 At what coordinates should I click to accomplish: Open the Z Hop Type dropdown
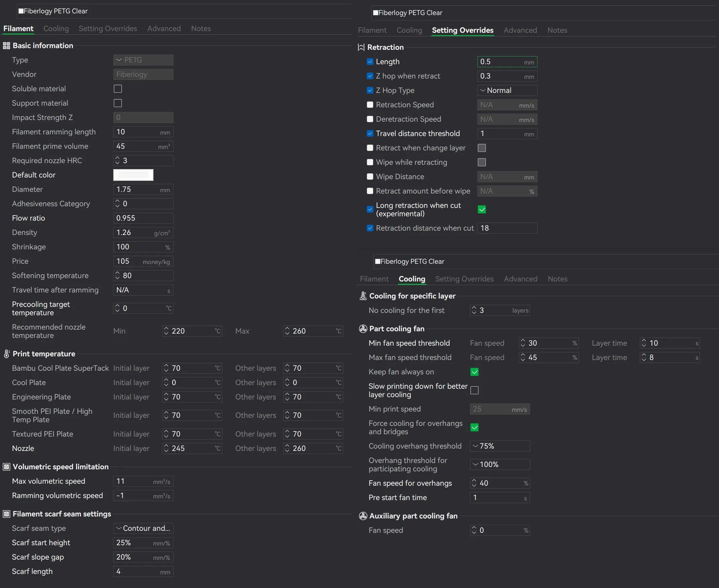pos(507,91)
